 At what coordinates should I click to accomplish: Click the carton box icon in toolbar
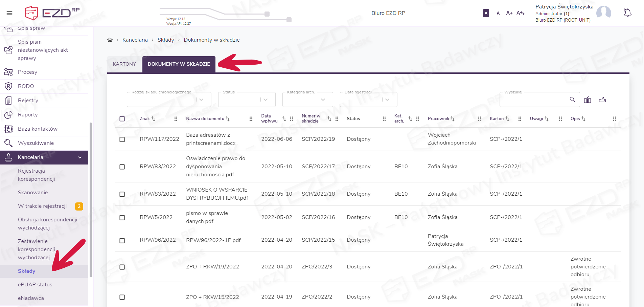588,100
